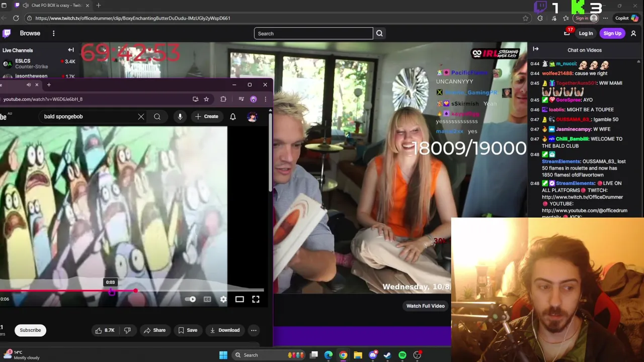Viewport: 644px width, 362px height.
Task: Click Watch Full Video on Twitch clip
Action: pyautogui.click(x=425, y=306)
